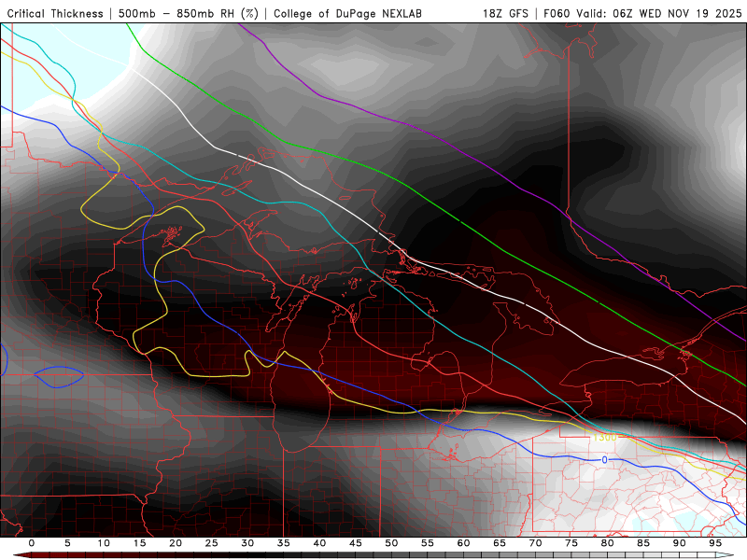Click the "College of DuPage NEXLAB" header text
This screenshot has width=747, height=560.
[x=347, y=13]
